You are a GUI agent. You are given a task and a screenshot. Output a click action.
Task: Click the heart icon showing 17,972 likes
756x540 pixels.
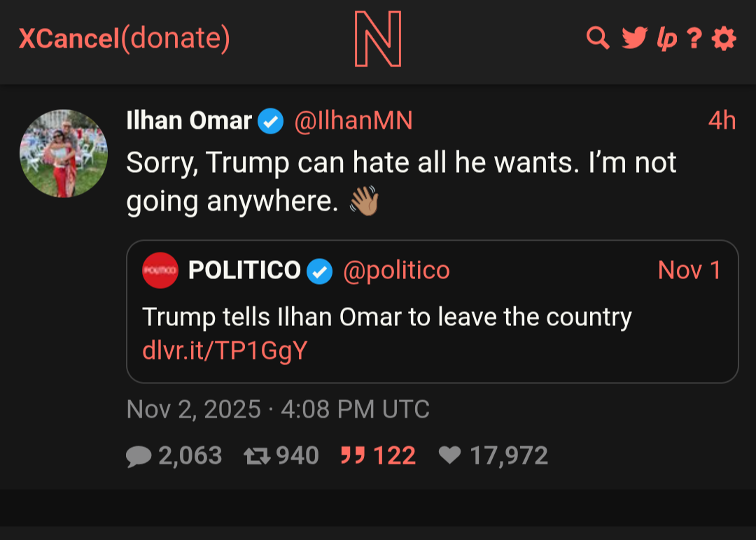click(449, 456)
